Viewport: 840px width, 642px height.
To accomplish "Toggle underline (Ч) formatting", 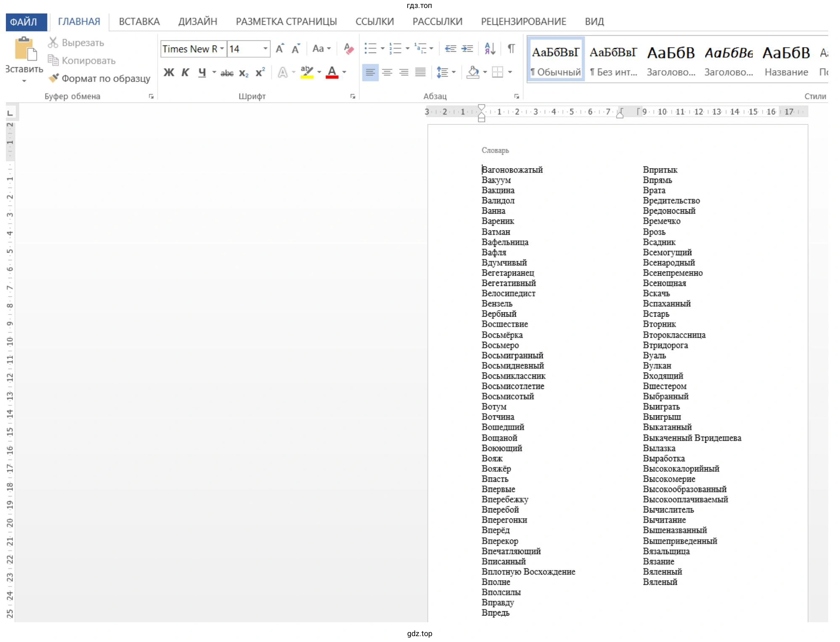I will (202, 73).
